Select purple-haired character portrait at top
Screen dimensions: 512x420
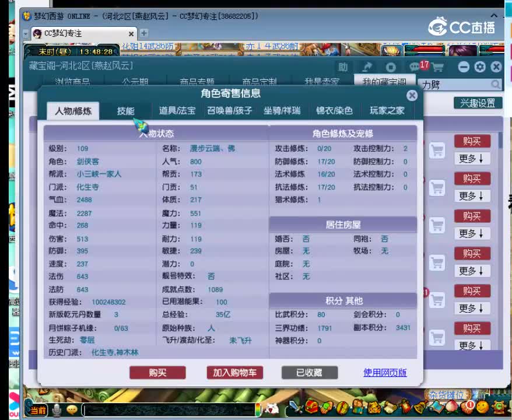[462, 50]
